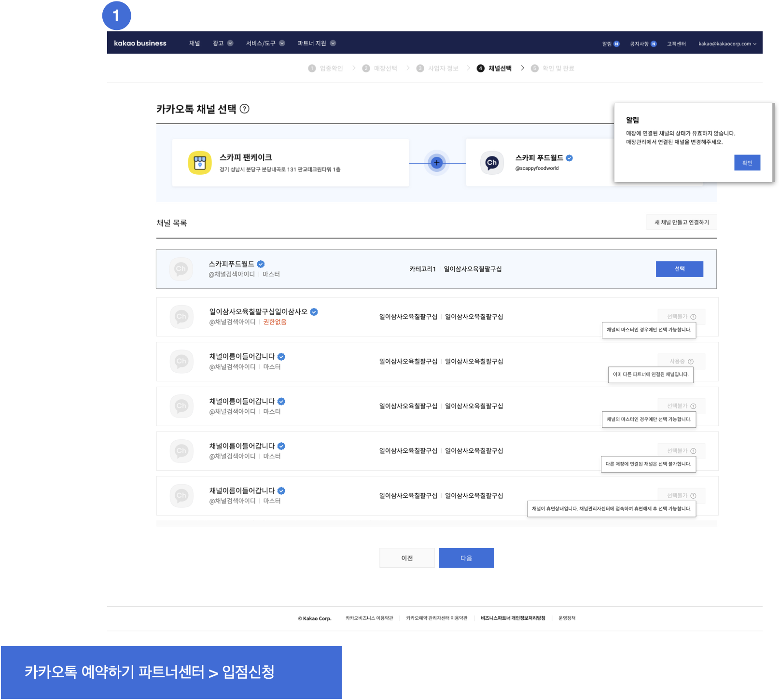Click the help icon beside 카카오톡 채널 선택

click(x=245, y=109)
